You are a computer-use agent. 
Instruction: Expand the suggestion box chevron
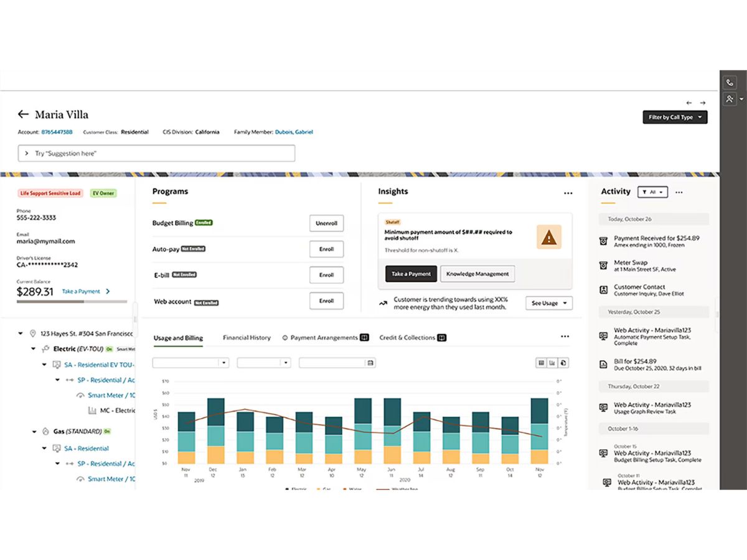pos(27,153)
